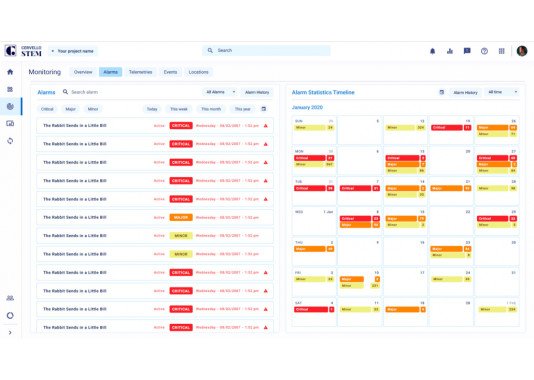
Task: Open the All time dropdown
Action: (502, 92)
